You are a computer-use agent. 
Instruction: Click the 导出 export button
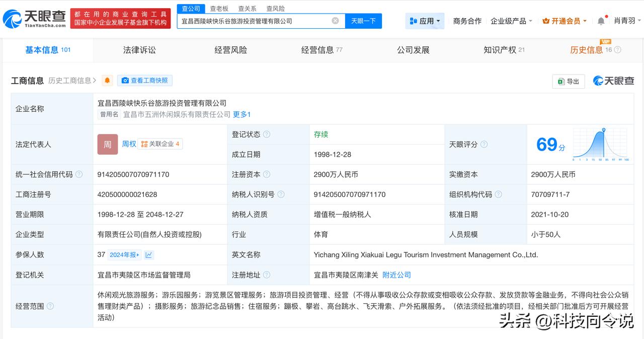tap(569, 81)
